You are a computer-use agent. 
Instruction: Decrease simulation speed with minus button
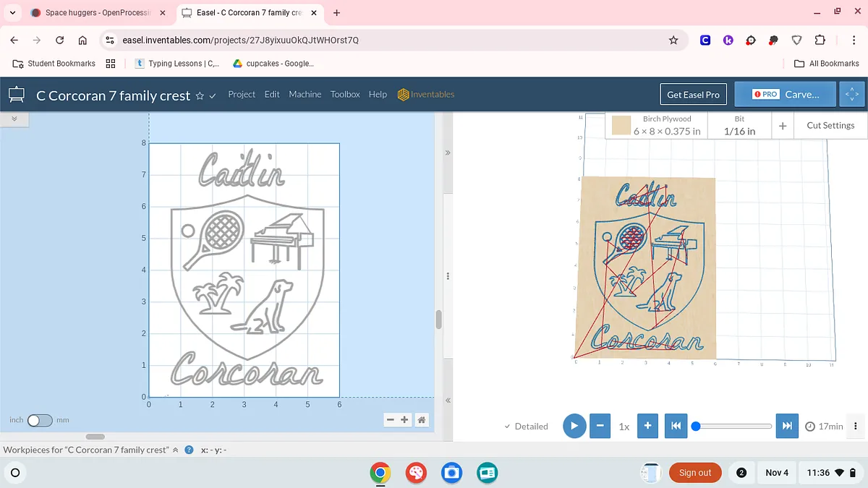coord(600,426)
